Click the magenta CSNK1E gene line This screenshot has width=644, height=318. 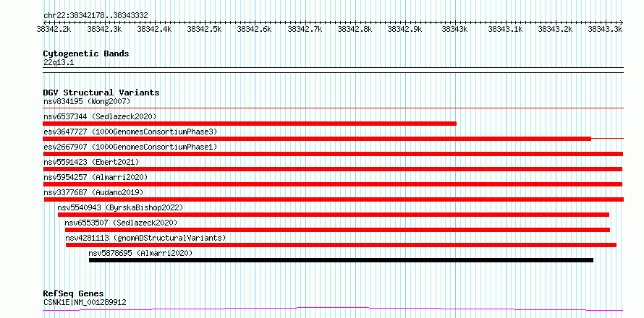pyautogui.click(x=333, y=309)
